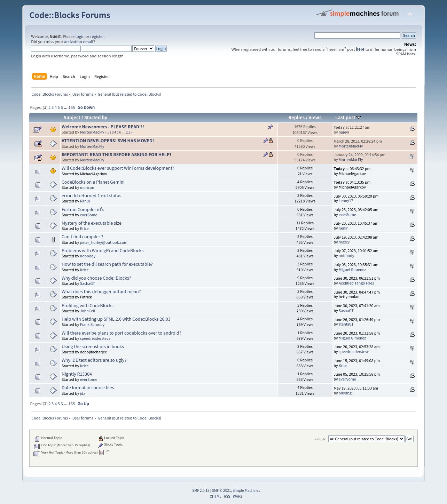Screen dimensions: 447x504
Task: Click last post icon for SFML 2.6 setup topic
Action: coord(412,321)
